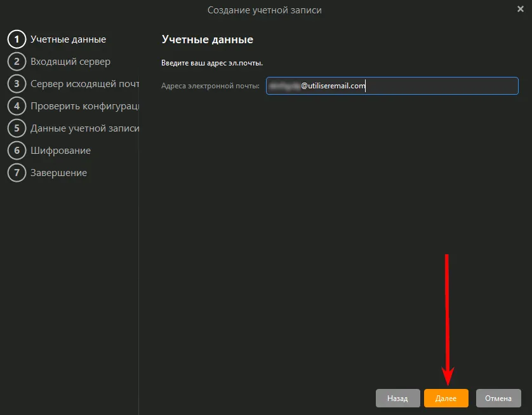532x415 pixels.
Task: Click the step 6 number circle
Action: click(x=17, y=151)
